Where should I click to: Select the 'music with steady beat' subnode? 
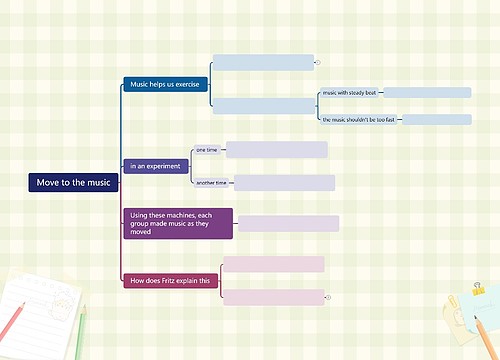pos(349,93)
